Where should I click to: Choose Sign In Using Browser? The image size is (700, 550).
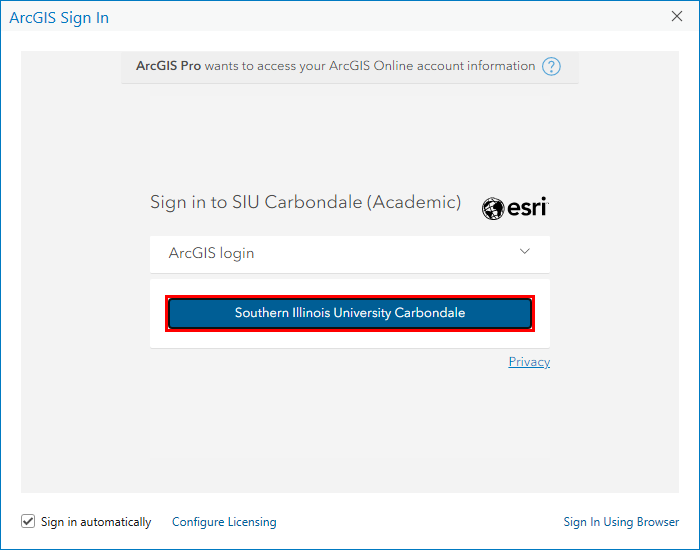(621, 522)
